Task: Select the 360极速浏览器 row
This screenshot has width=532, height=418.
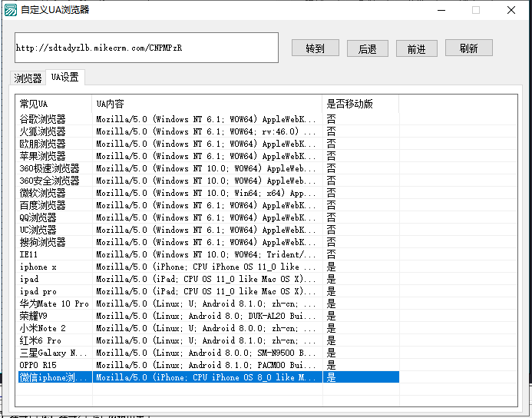Action: (x=208, y=168)
